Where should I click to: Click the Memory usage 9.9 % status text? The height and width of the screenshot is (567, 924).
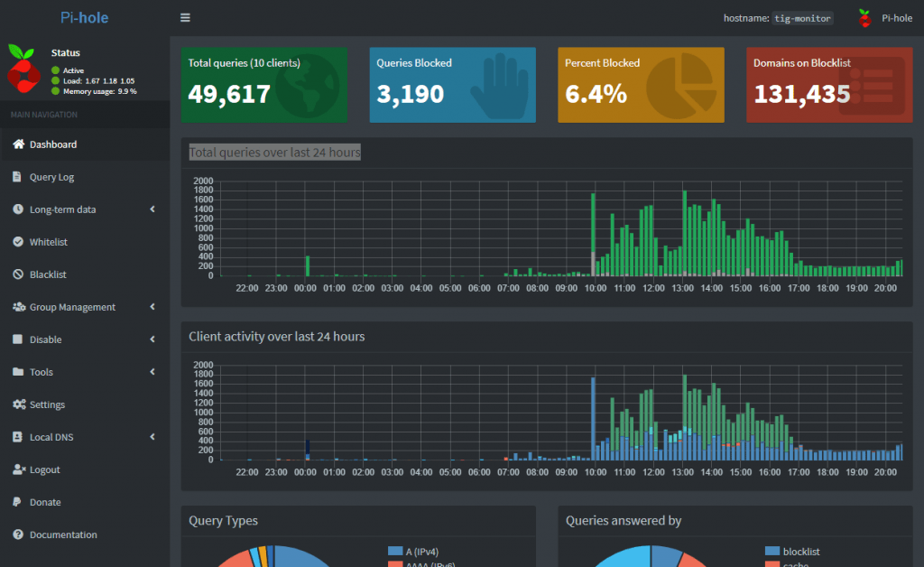[x=99, y=91]
